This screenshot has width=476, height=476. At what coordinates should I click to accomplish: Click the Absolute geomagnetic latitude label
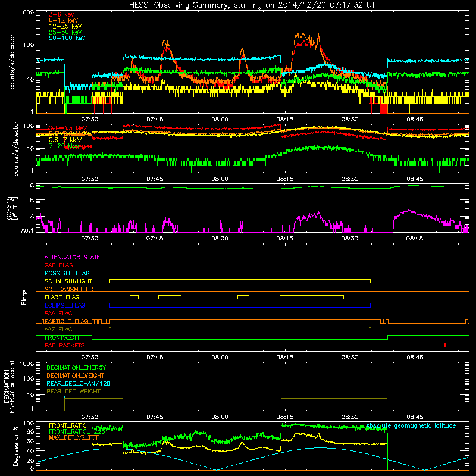click(x=411, y=425)
